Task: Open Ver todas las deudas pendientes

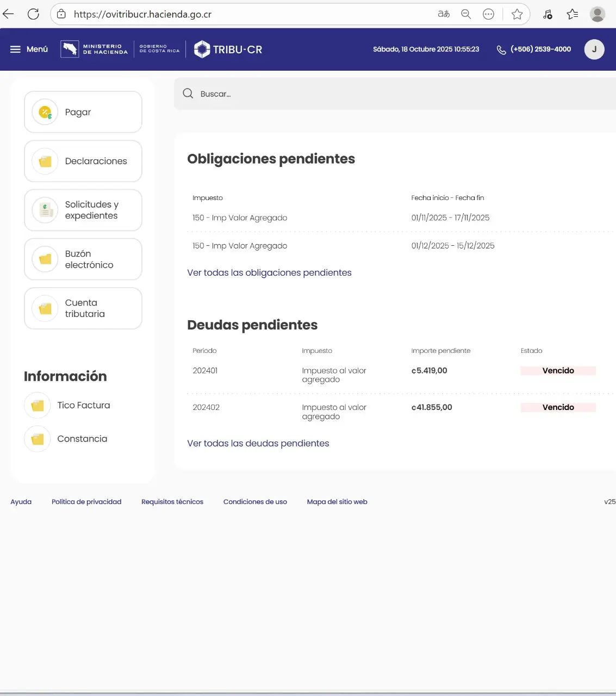Action: (x=258, y=444)
